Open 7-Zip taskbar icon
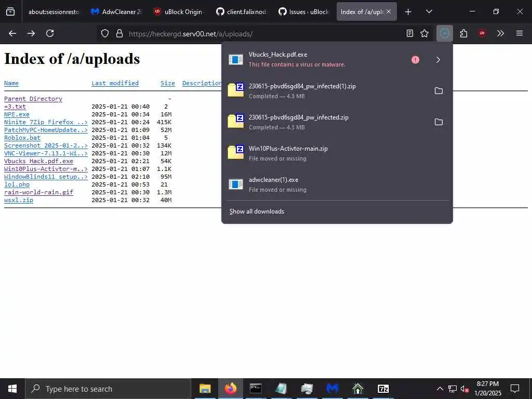The height and width of the screenshot is (399, 532). click(x=383, y=389)
